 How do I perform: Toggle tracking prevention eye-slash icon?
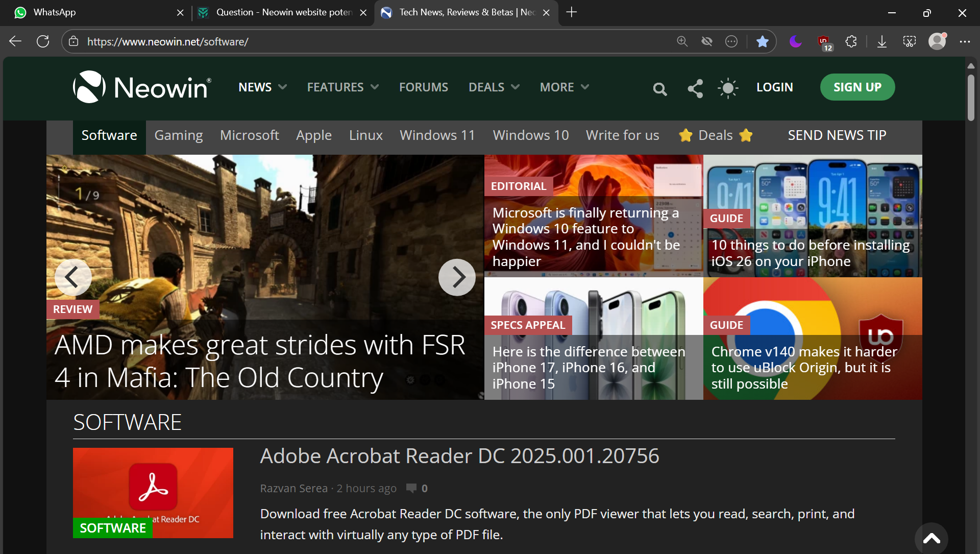(x=706, y=41)
